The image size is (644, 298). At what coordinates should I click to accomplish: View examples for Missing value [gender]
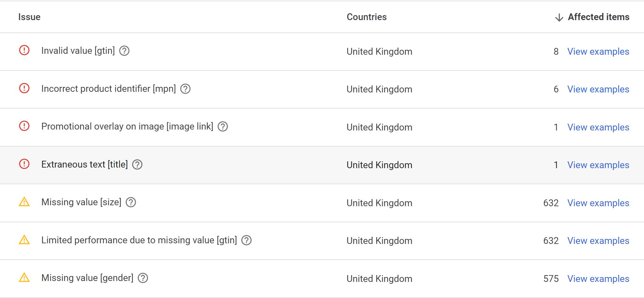(598, 279)
